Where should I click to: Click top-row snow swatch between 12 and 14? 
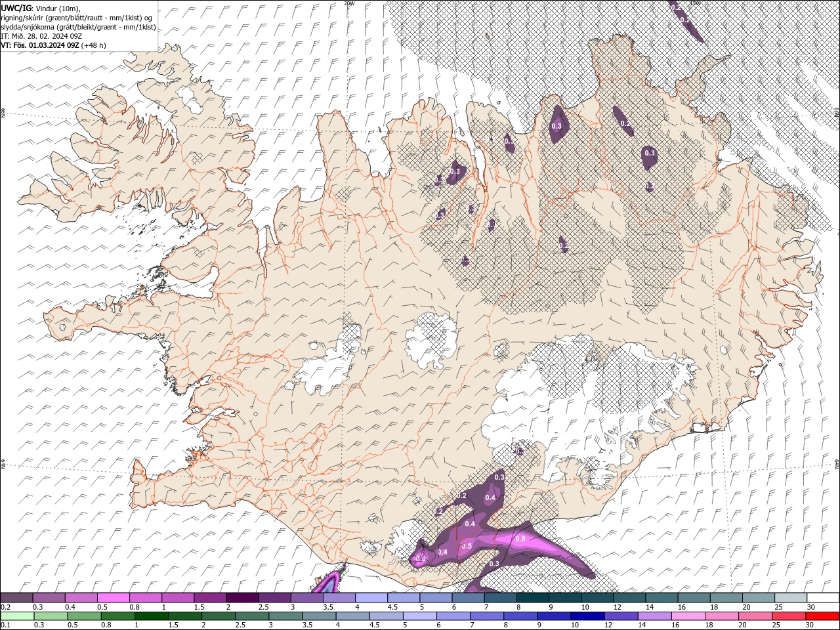pos(629,598)
